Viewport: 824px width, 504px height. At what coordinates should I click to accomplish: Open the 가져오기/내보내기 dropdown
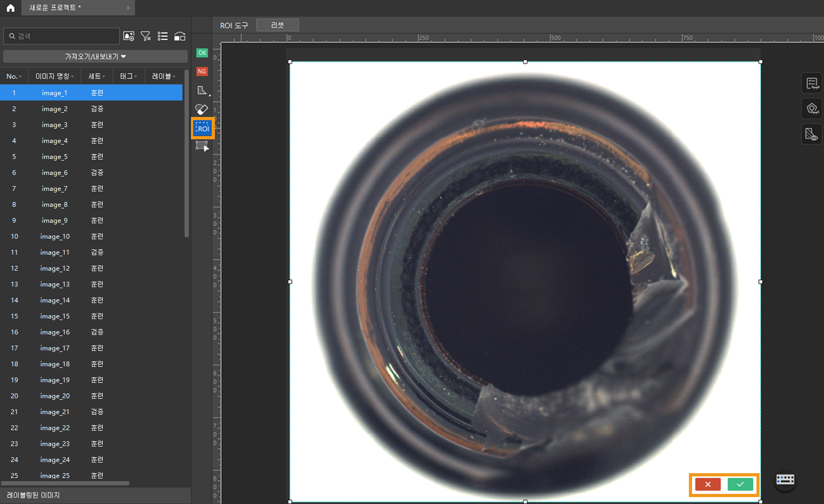pos(95,56)
